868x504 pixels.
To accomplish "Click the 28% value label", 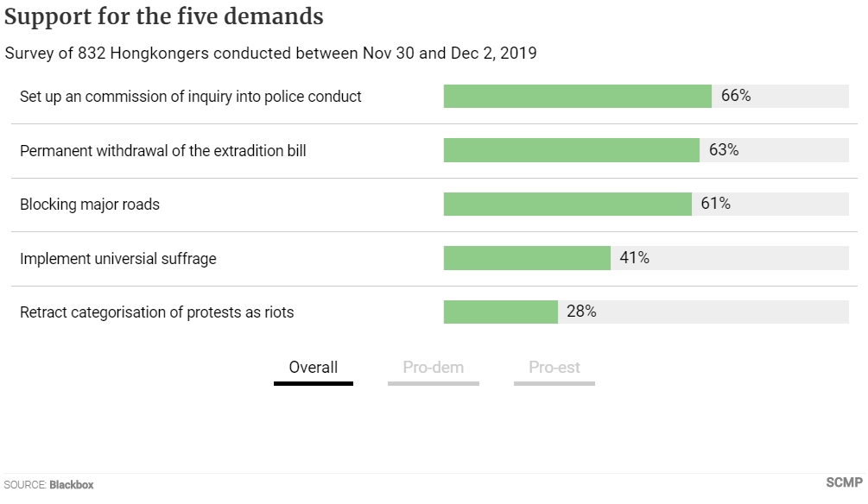I will click(x=581, y=312).
